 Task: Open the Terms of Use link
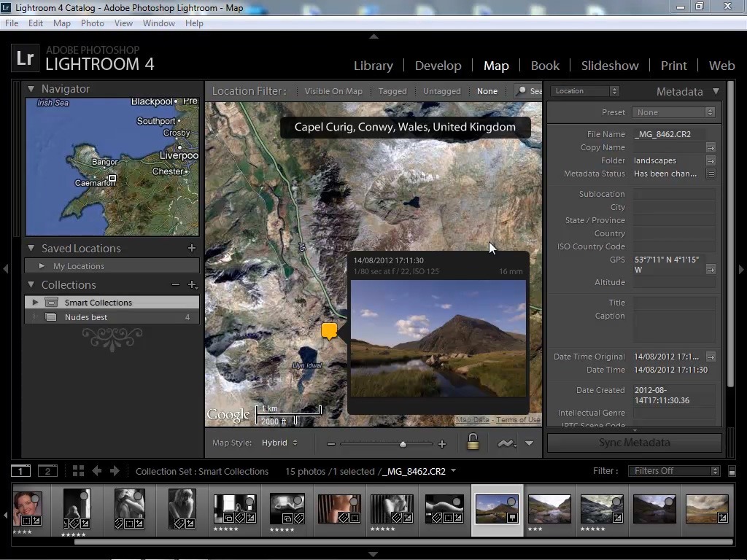click(519, 419)
